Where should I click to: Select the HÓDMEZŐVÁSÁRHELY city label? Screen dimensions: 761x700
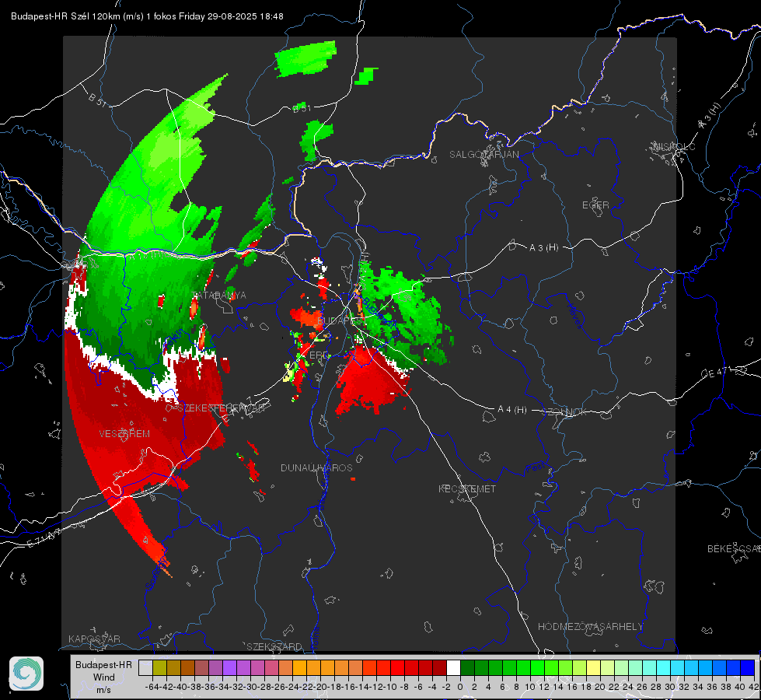(x=590, y=627)
